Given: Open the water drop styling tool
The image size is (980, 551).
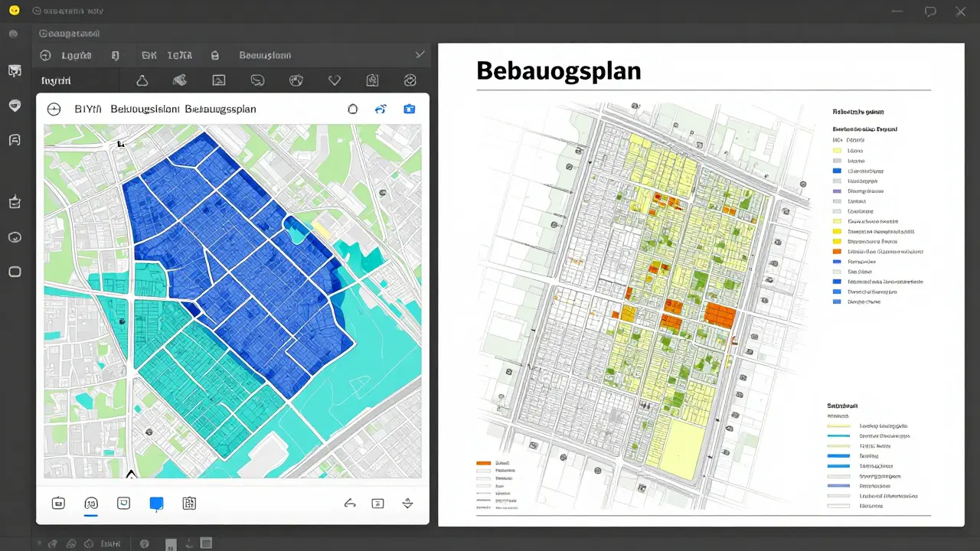Looking at the screenshot, I should (x=142, y=80).
